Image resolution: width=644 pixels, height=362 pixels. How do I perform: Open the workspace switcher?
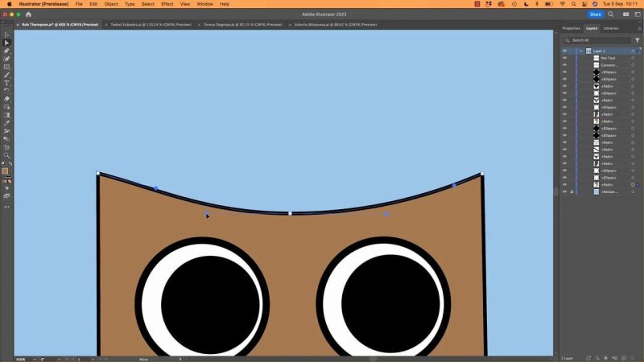point(638,14)
